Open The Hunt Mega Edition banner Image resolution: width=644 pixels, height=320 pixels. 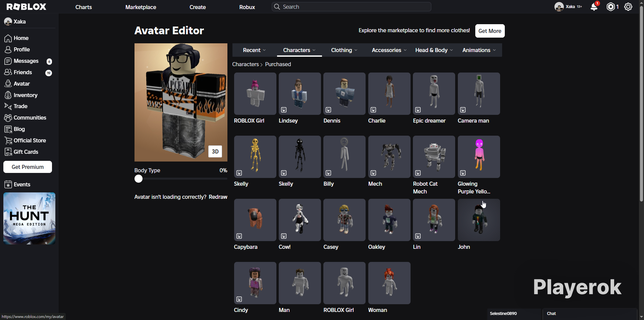pyautogui.click(x=29, y=218)
